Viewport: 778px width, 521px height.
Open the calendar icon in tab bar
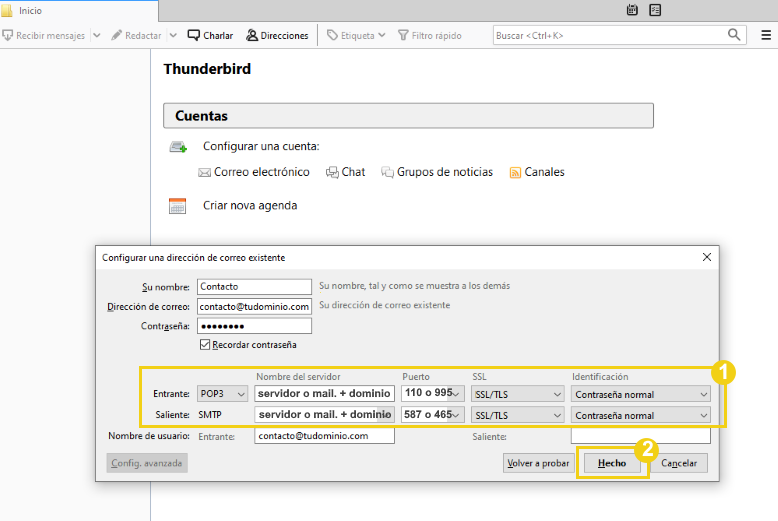(632, 10)
